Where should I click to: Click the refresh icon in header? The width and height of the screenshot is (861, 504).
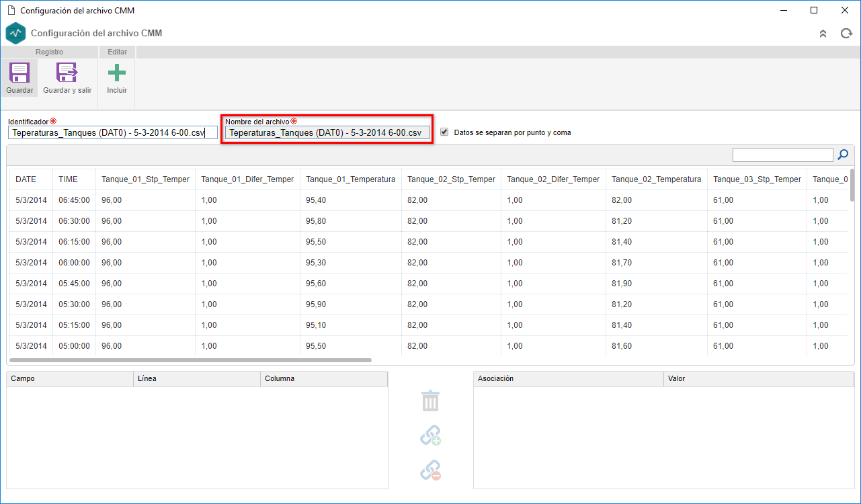tap(846, 33)
